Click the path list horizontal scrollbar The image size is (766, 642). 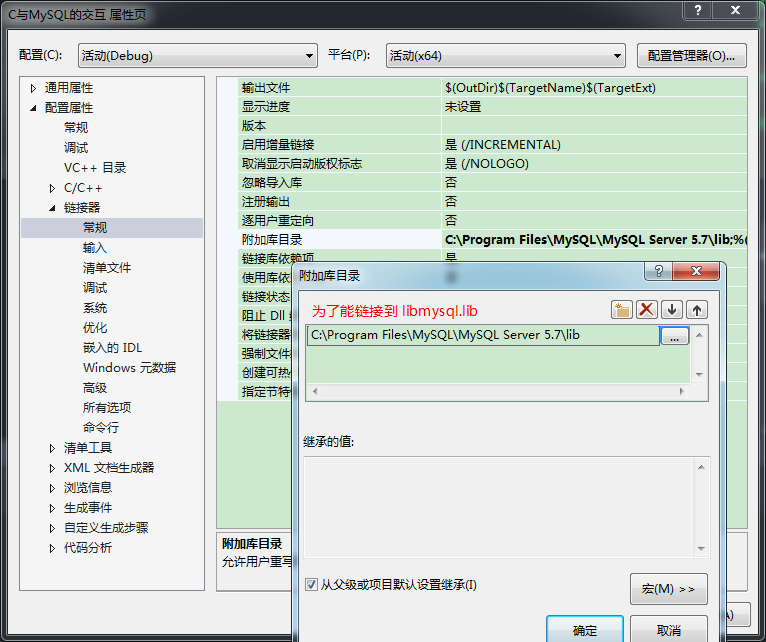pos(497,391)
